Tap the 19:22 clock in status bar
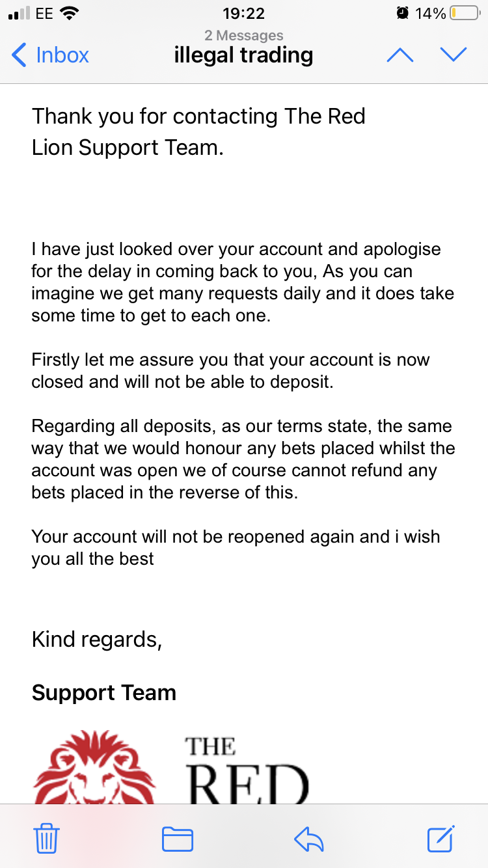The image size is (488, 868). (x=243, y=13)
